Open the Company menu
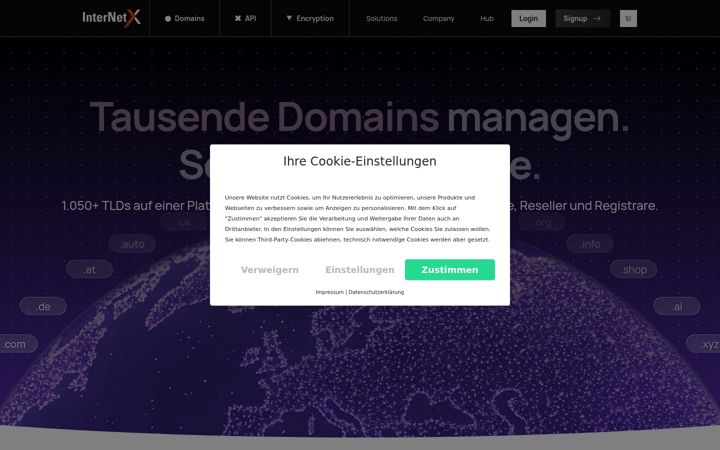The width and height of the screenshot is (720, 450). pyautogui.click(x=439, y=19)
